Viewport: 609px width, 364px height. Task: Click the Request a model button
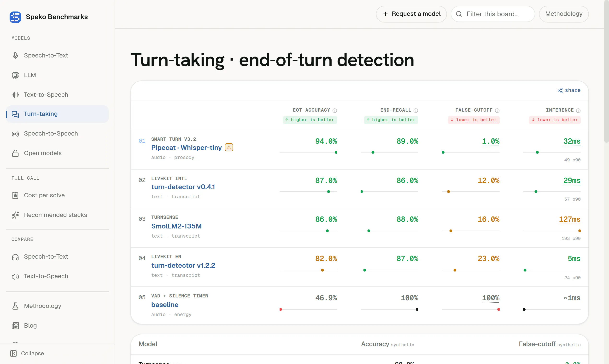tap(411, 14)
